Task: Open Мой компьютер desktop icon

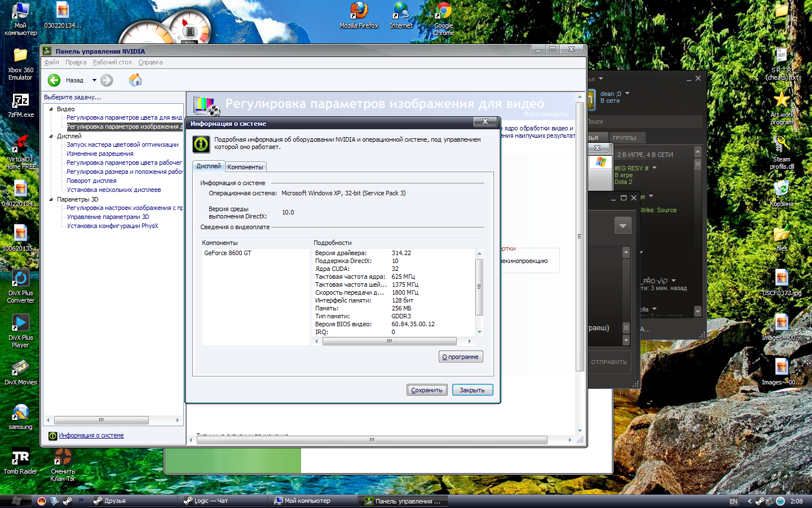Action: click(20, 19)
